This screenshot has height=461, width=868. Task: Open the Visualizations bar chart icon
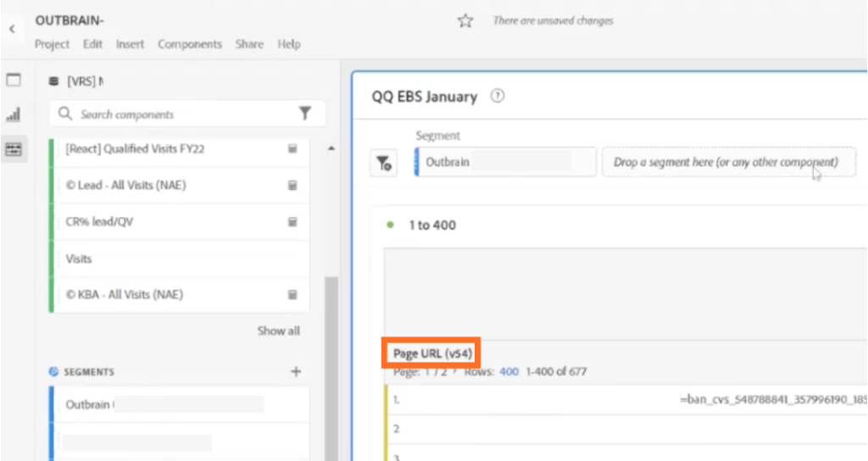(13, 114)
